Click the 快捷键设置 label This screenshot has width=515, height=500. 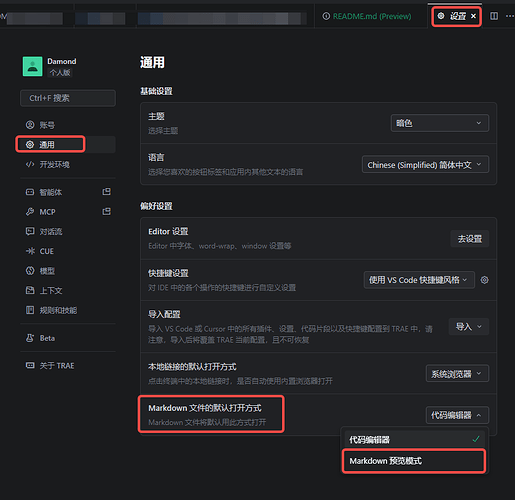[168, 273]
